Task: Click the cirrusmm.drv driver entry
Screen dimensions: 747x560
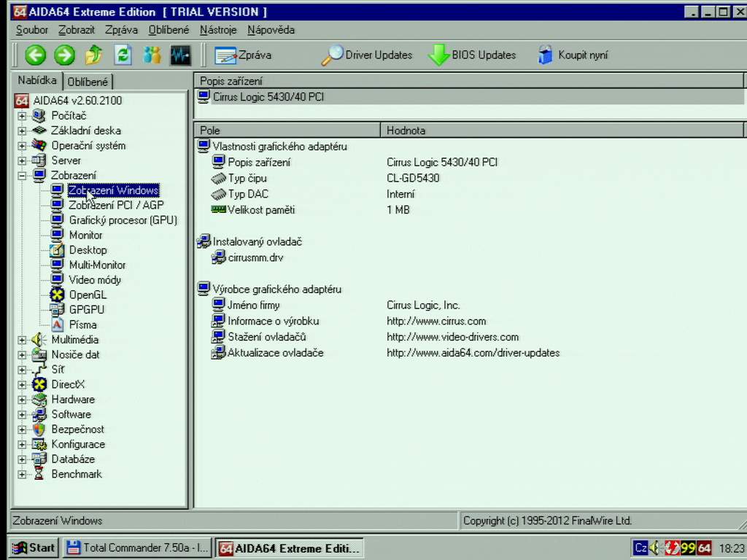Action: tap(255, 257)
